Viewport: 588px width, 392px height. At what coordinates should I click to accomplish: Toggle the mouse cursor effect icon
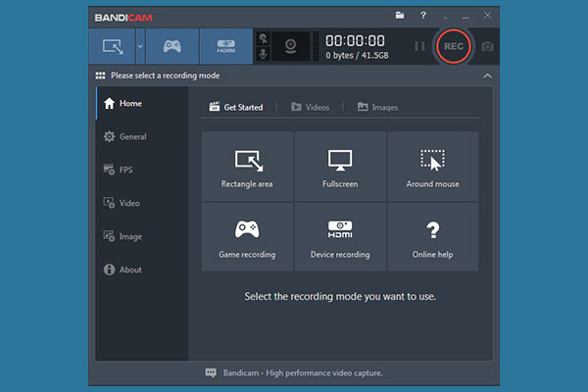(x=264, y=38)
